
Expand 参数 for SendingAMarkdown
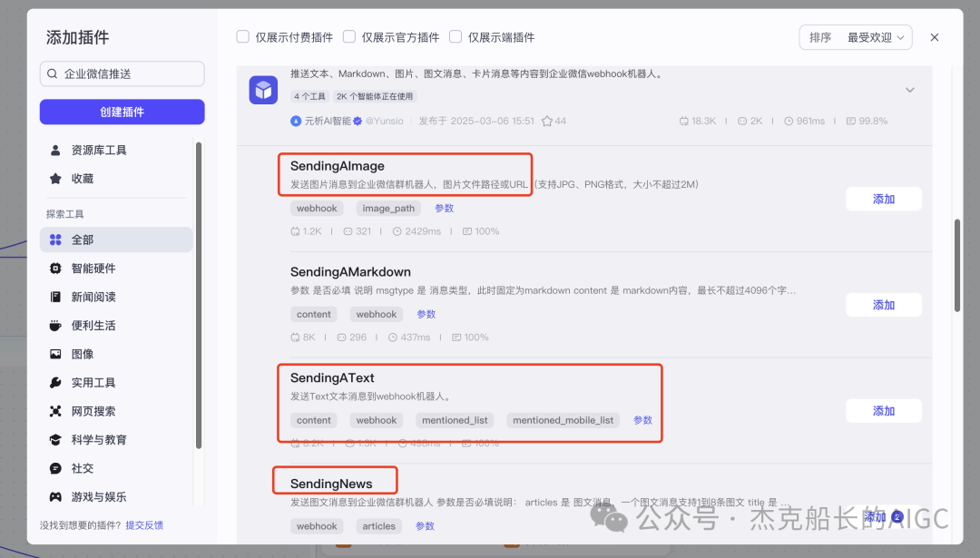click(x=426, y=314)
